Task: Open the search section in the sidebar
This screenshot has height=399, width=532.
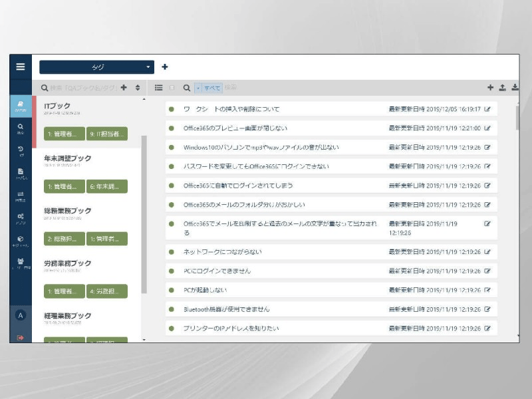Action: (21, 129)
